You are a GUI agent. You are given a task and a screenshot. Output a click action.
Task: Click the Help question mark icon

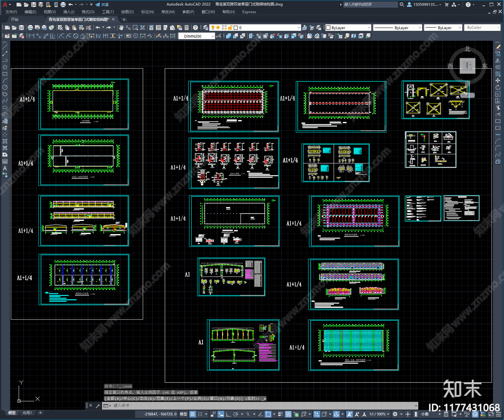[195, 28]
